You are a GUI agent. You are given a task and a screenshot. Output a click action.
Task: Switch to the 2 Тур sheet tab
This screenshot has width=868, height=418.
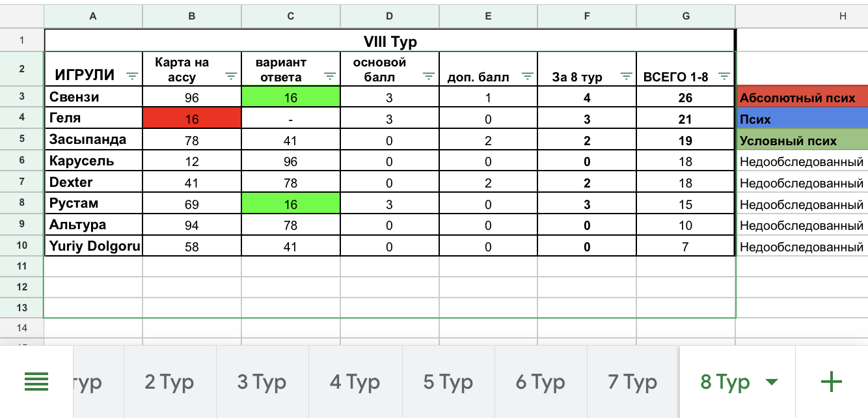coord(169,382)
